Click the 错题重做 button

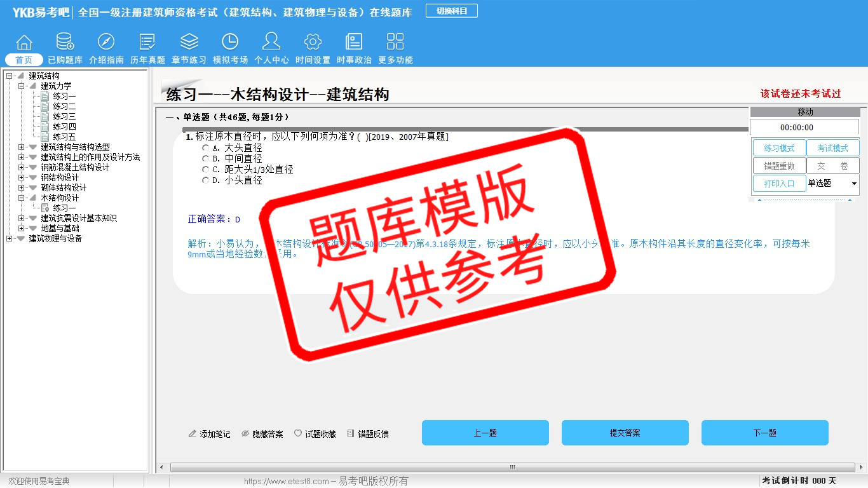779,166
